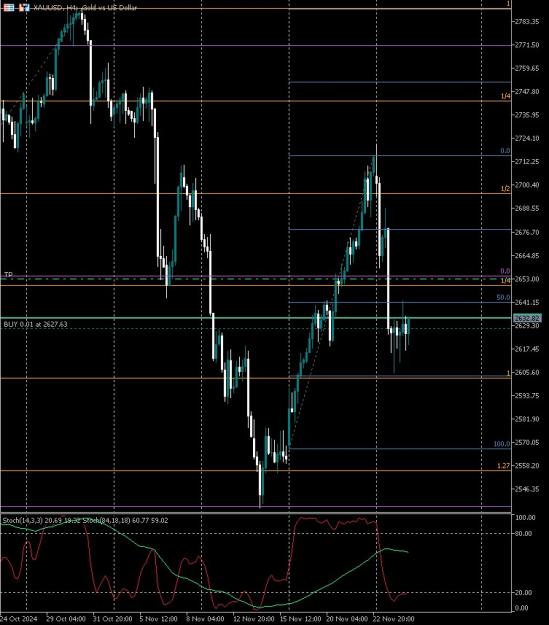Click the Fibonacci 100.0 level label
Image resolution: width=549 pixels, height=625 pixels.
coord(502,444)
